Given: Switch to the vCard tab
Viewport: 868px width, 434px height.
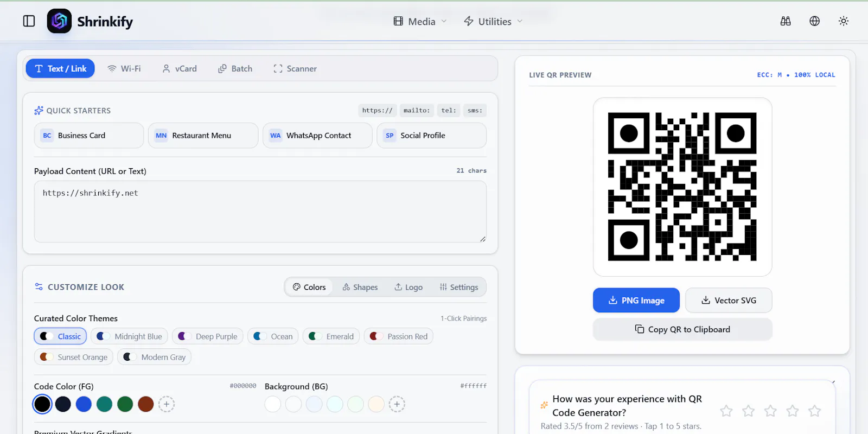Looking at the screenshot, I should coord(180,68).
